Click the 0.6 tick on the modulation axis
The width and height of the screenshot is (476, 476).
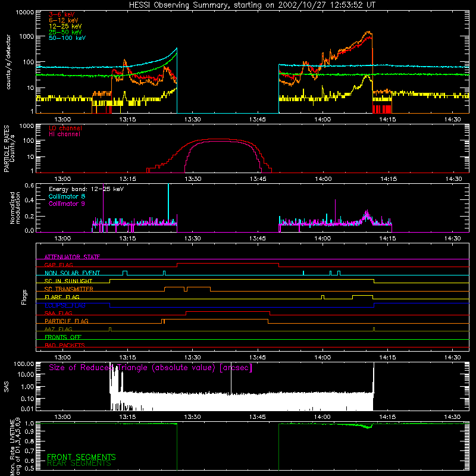click(x=29, y=186)
